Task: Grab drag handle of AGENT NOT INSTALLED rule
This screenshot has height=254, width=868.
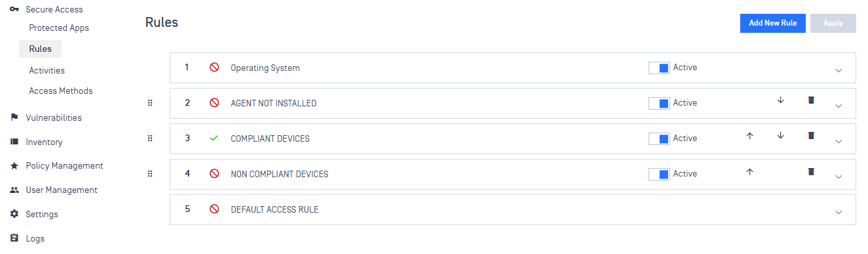Action: pyautogui.click(x=149, y=103)
